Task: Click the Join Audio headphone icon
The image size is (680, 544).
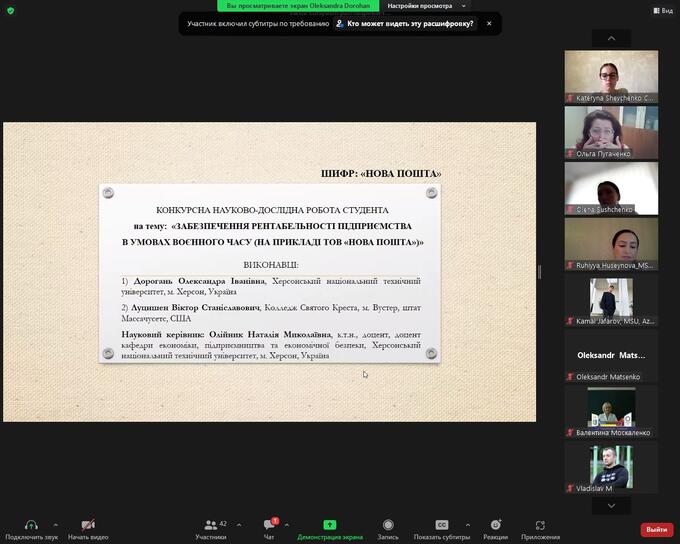Action: (x=31, y=525)
